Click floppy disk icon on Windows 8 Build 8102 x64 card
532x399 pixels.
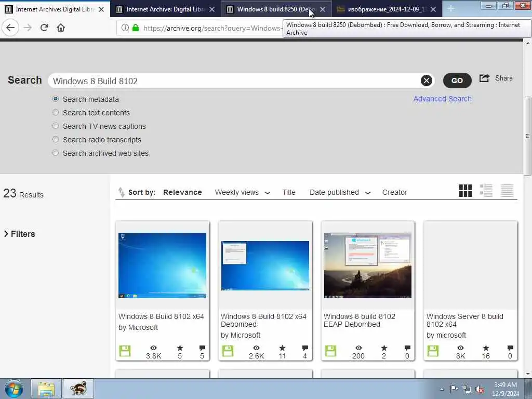[125, 351]
